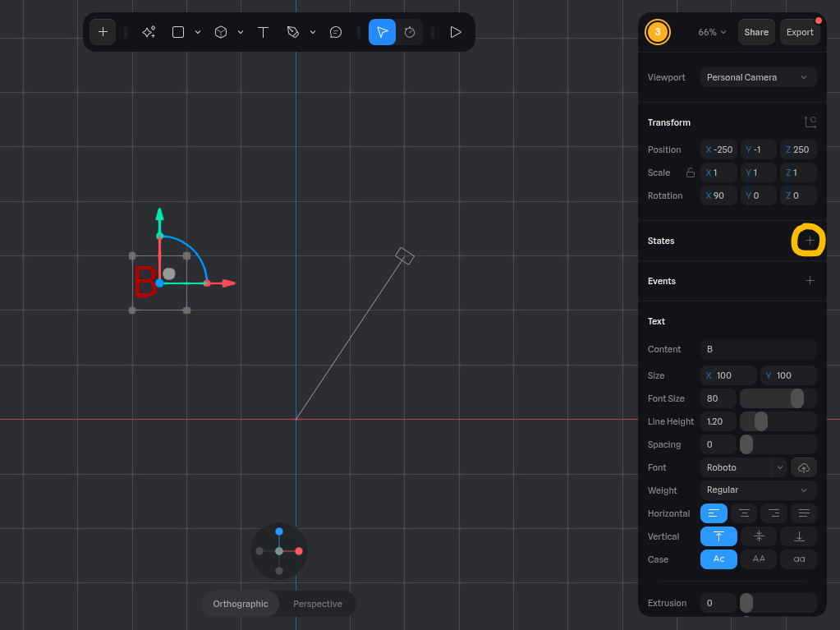Add a new event with the Events plus

pyautogui.click(x=810, y=281)
